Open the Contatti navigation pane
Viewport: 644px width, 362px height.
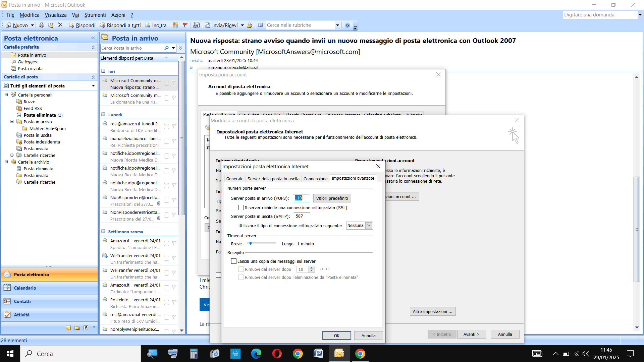click(22, 301)
